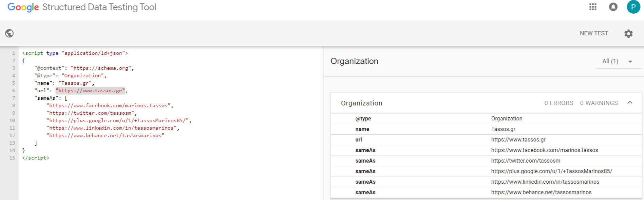Click line number 15 in the gutter

tap(12, 158)
